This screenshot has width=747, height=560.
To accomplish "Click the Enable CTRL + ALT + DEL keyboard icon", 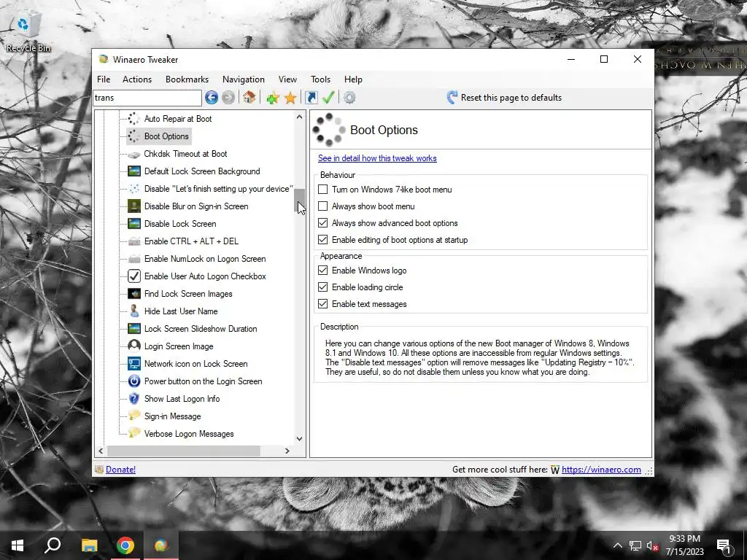I will coord(134,241).
